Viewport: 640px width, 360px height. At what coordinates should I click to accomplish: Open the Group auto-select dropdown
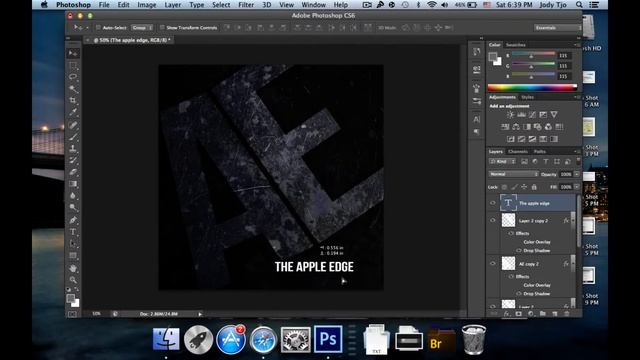point(142,27)
